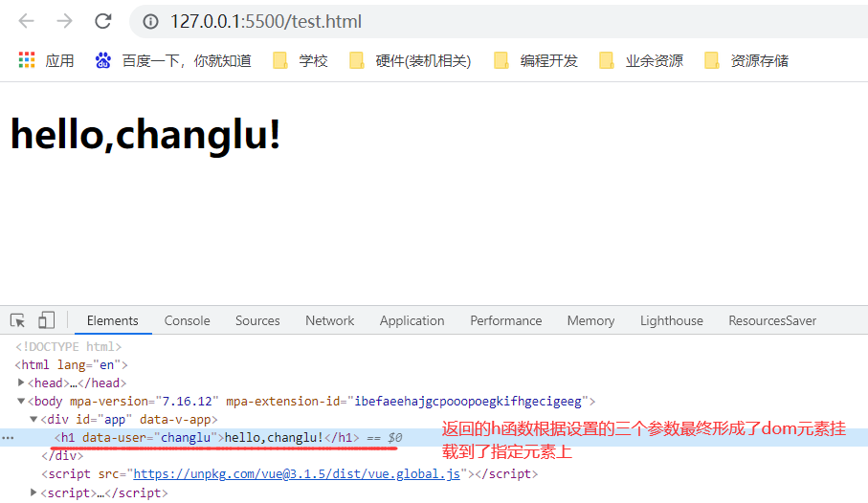Reload the test.html page
868x503 pixels.
(103, 21)
